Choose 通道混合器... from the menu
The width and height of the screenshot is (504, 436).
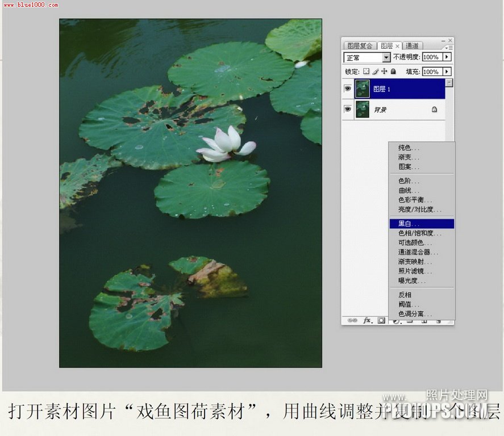[422, 253]
